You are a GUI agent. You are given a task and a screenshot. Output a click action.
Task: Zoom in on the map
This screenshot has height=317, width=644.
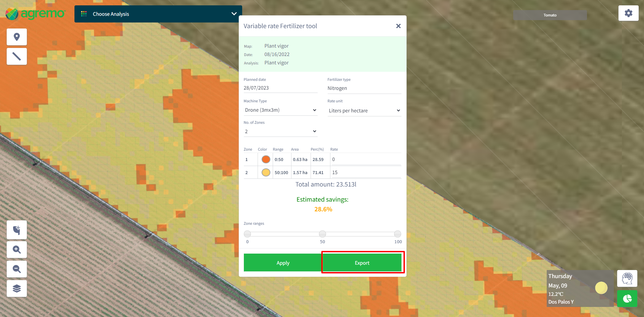coord(17,250)
